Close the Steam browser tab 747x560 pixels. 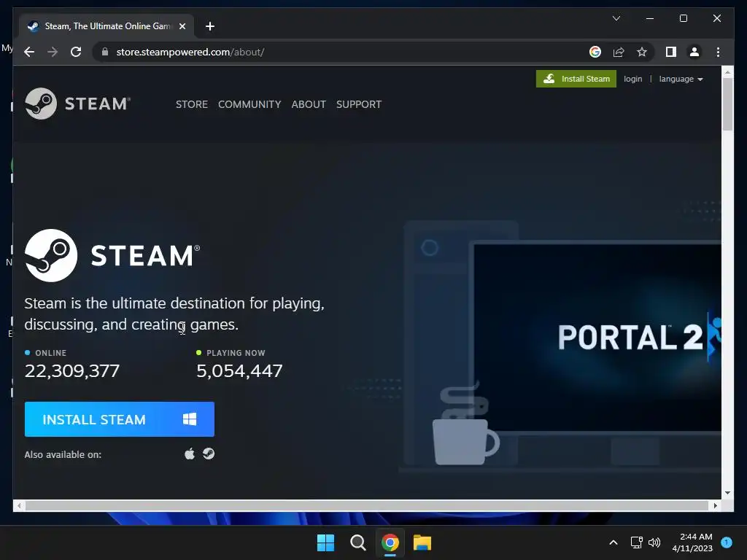pos(182,26)
